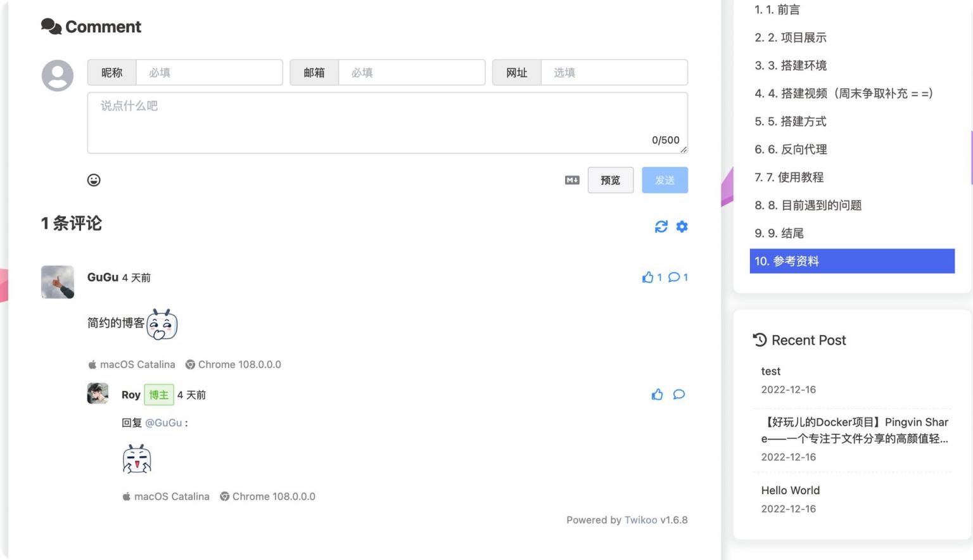This screenshot has width=973, height=560.
Task: Type in the 昵称 nickname field
Action: pyautogui.click(x=209, y=73)
